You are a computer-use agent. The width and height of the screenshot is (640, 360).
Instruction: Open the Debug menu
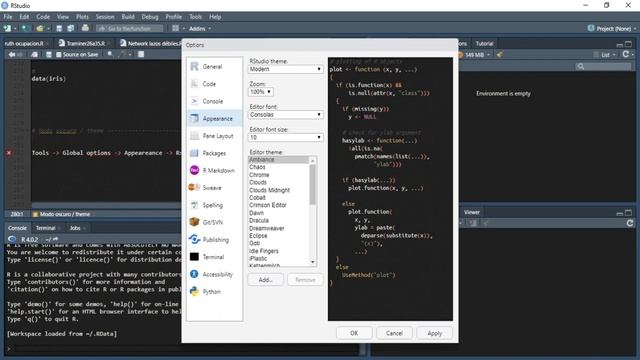(x=150, y=17)
